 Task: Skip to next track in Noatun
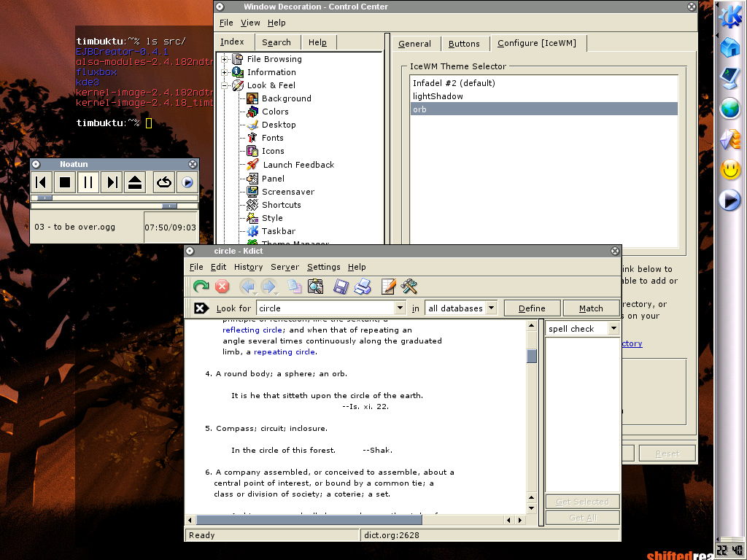click(112, 182)
